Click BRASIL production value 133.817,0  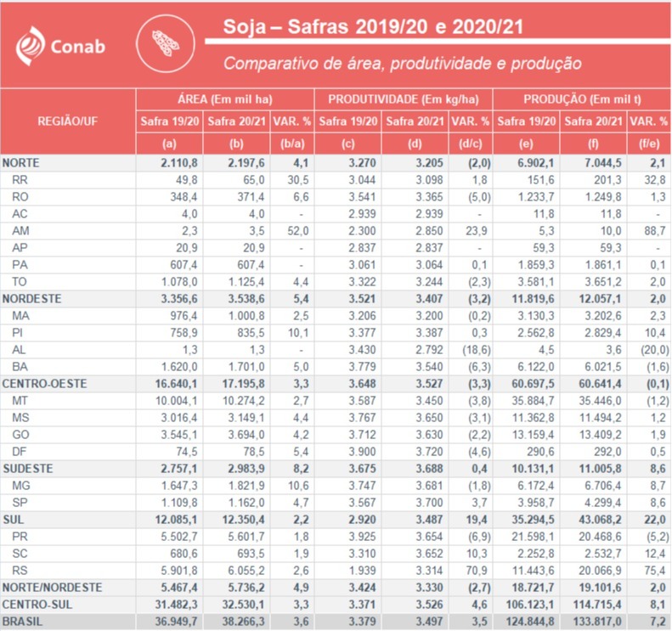tap(592, 623)
